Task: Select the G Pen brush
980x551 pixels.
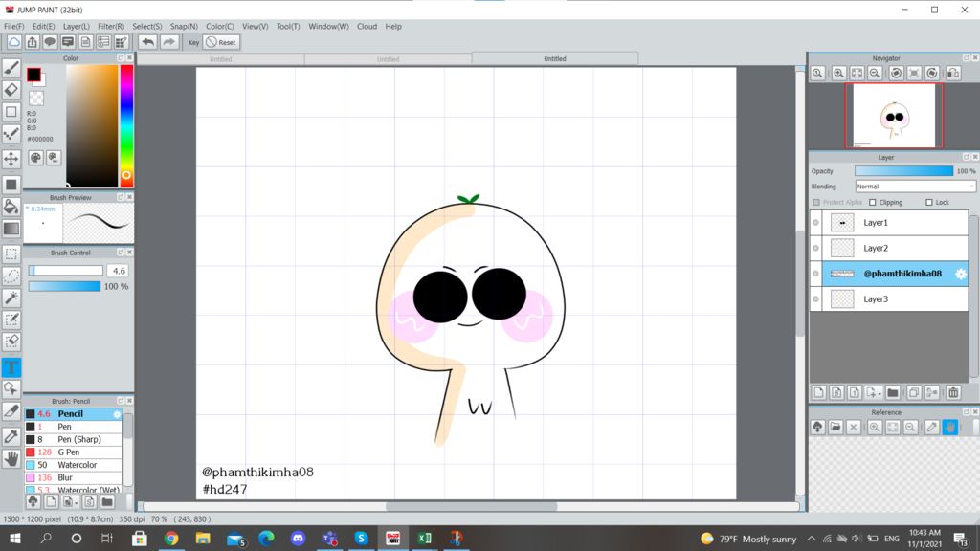Action: [74, 452]
